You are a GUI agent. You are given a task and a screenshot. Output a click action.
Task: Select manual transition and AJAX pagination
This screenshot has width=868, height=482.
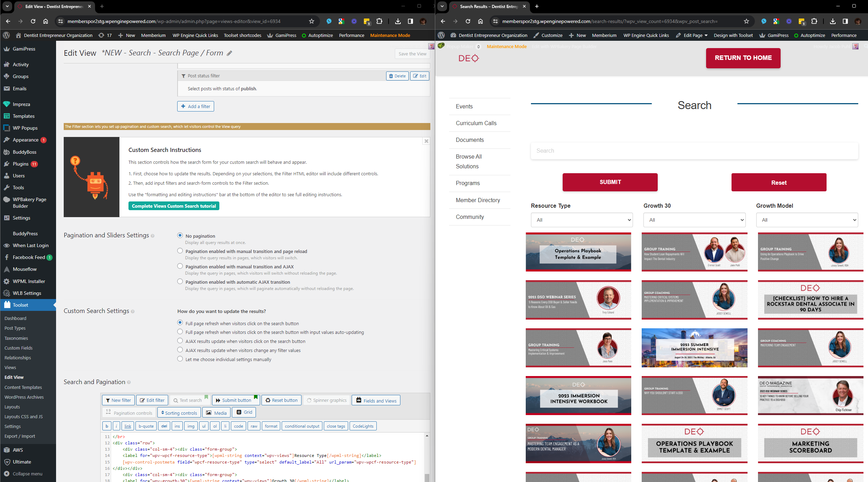point(180,266)
